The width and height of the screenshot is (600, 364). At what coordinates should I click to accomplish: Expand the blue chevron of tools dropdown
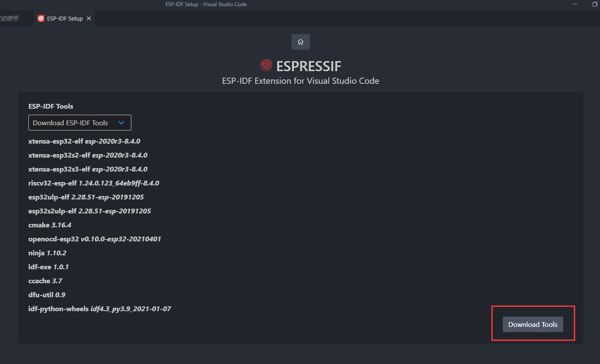pos(122,123)
